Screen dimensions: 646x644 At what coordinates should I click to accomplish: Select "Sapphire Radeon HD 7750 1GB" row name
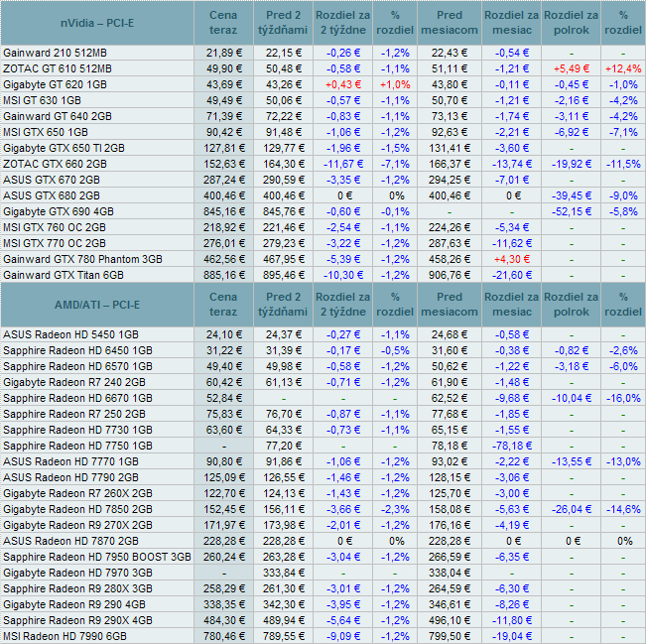pos(77,446)
